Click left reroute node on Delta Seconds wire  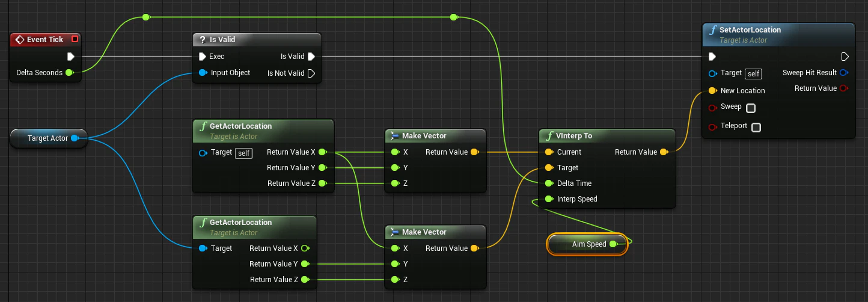point(146,17)
